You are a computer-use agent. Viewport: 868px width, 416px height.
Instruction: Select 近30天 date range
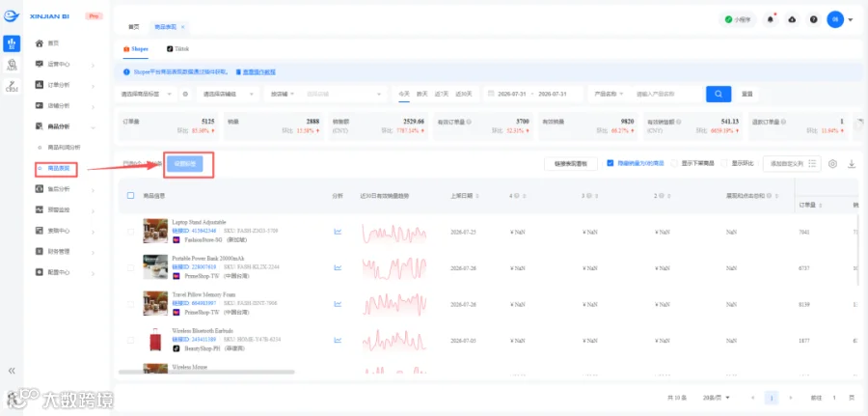pos(464,95)
